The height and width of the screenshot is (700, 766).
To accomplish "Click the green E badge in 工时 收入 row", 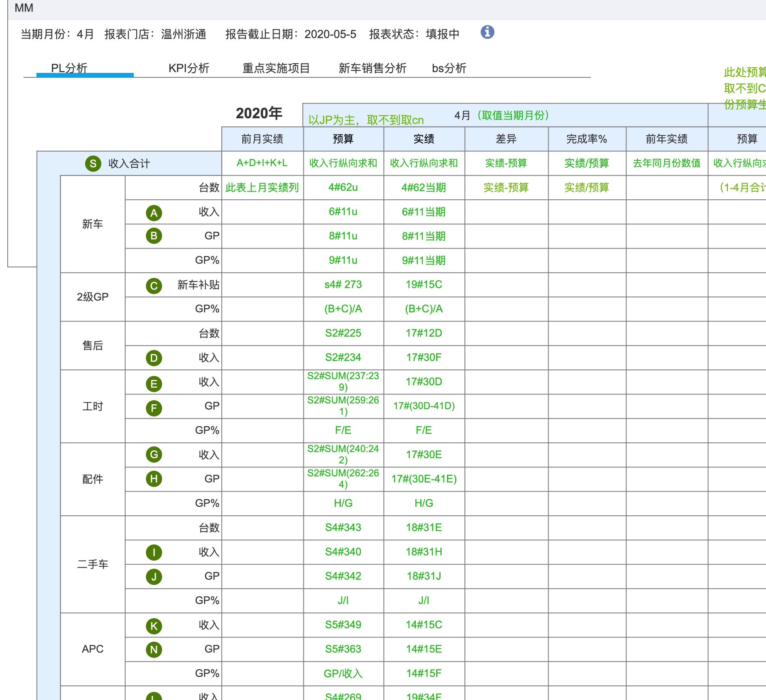I will tap(154, 384).
